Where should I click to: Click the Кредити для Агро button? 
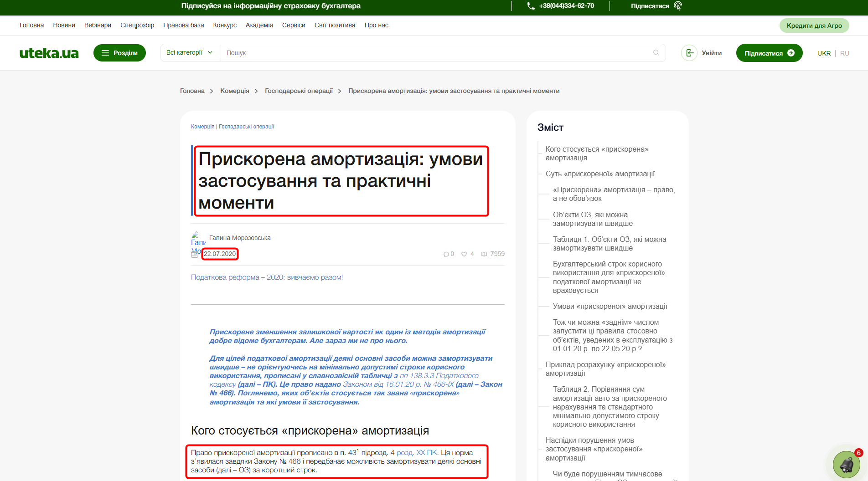(x=814, y=26)
